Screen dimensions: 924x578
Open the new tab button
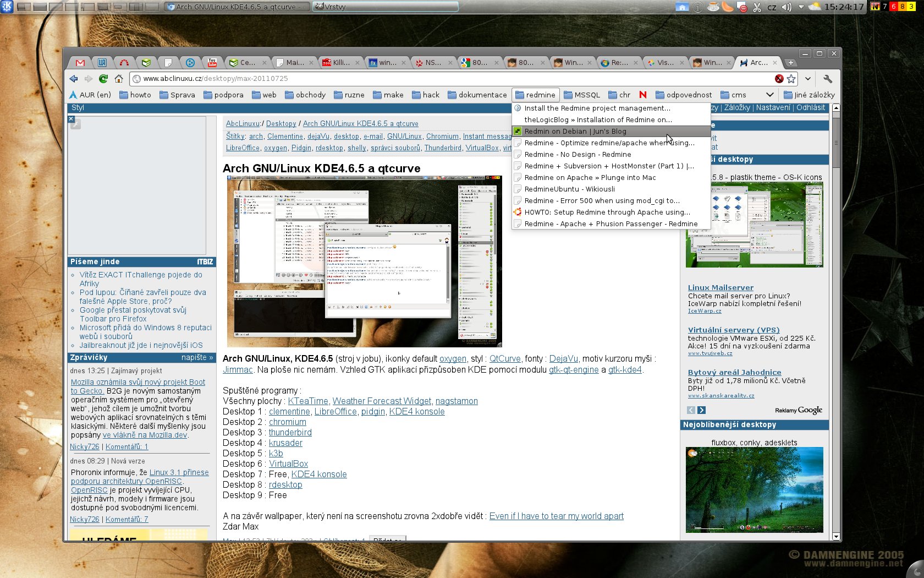pos(791,63)
